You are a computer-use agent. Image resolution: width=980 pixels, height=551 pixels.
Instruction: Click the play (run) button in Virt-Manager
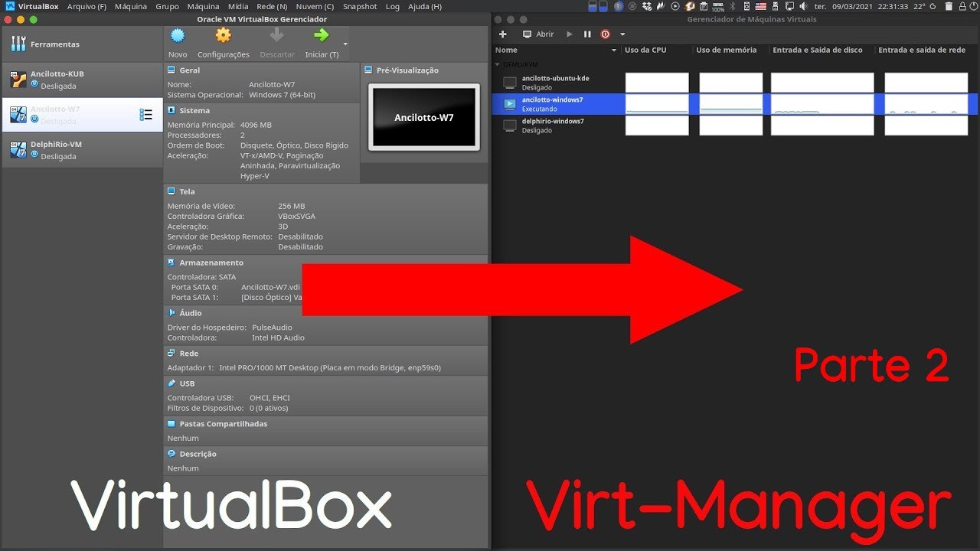point(570,34)
